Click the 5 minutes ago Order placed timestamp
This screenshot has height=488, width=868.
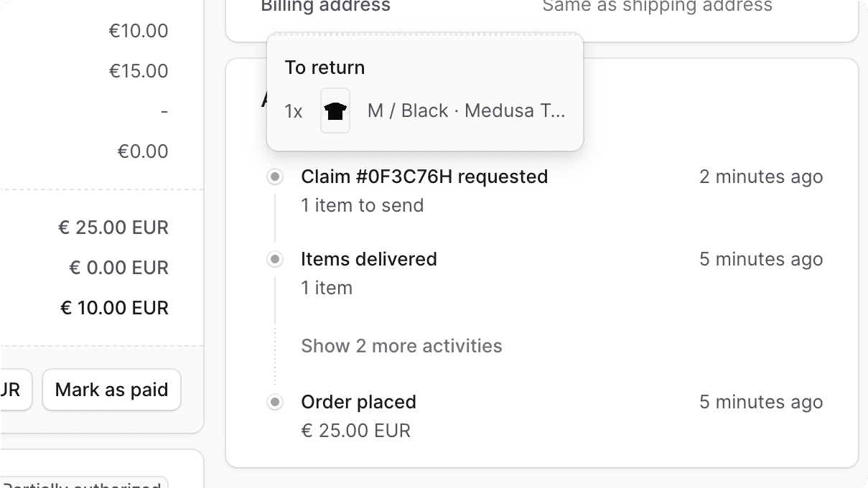[761, 402]
